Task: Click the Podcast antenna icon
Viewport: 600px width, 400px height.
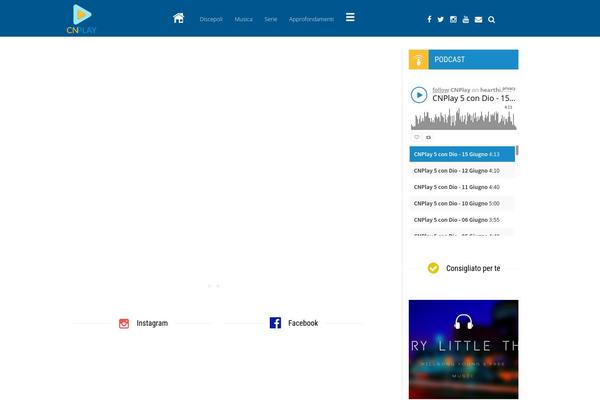Action: coord(419,60)
